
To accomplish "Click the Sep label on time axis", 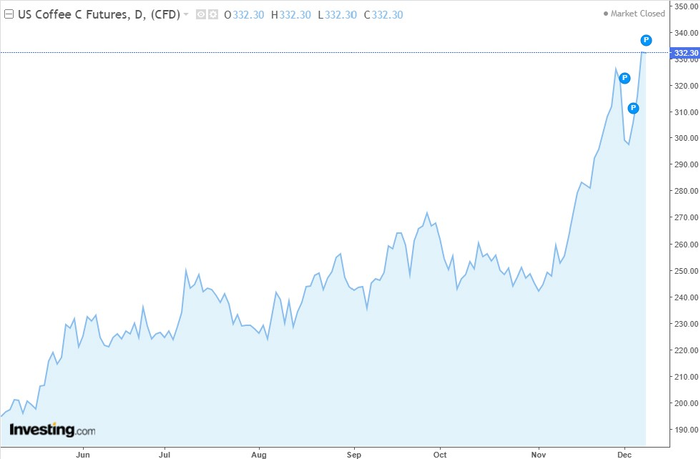I will (354, 455).
